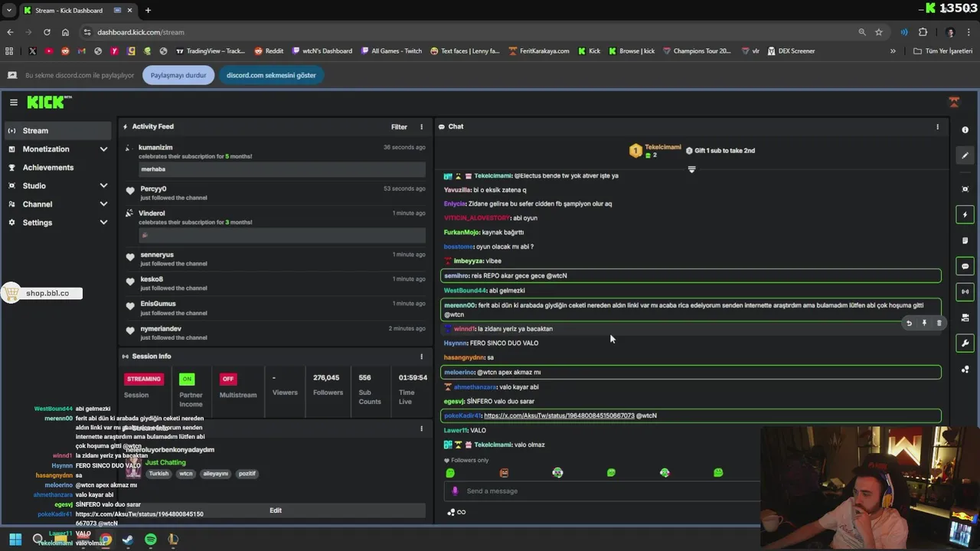
Task: Click the pencil edit icon in right sidebar
Action: coord(965,155)
